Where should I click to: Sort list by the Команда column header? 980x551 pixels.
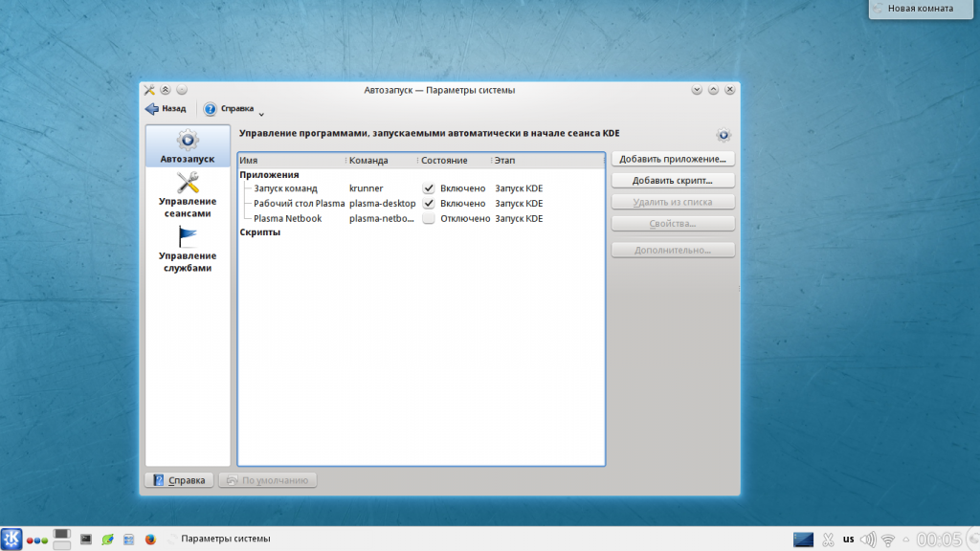point(381,160)
